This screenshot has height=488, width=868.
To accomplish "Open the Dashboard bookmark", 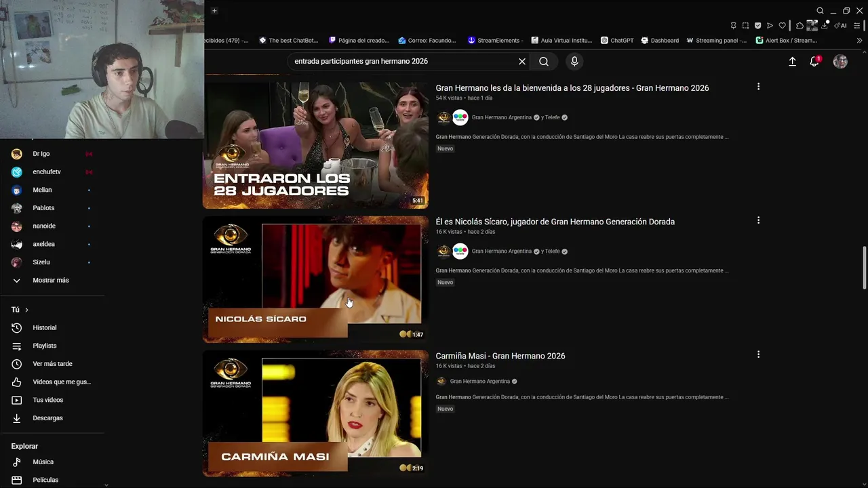I will click(x=660, y=41).
